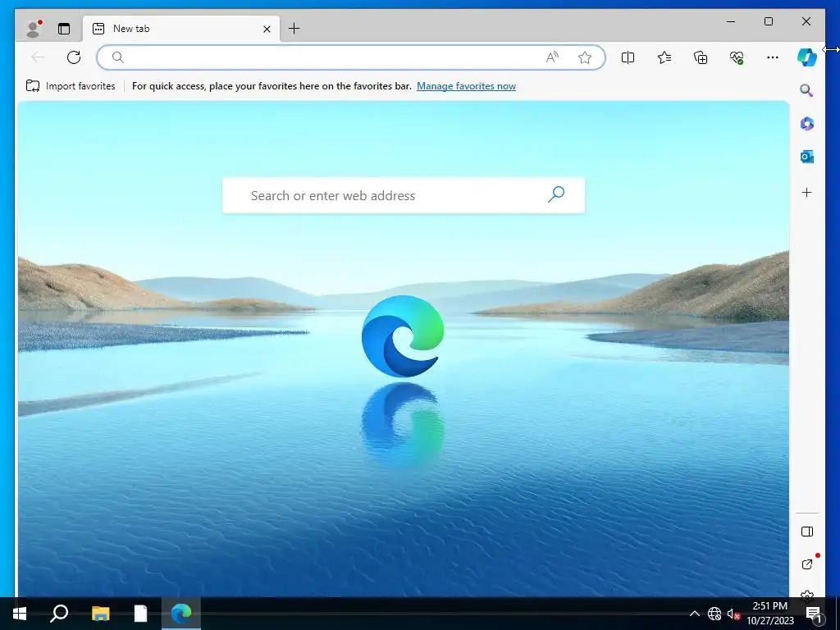Image resolution: width=840 pixels, height=630 pixels.
Task: Open the taskbar Search icon
Action: (59, 614)
